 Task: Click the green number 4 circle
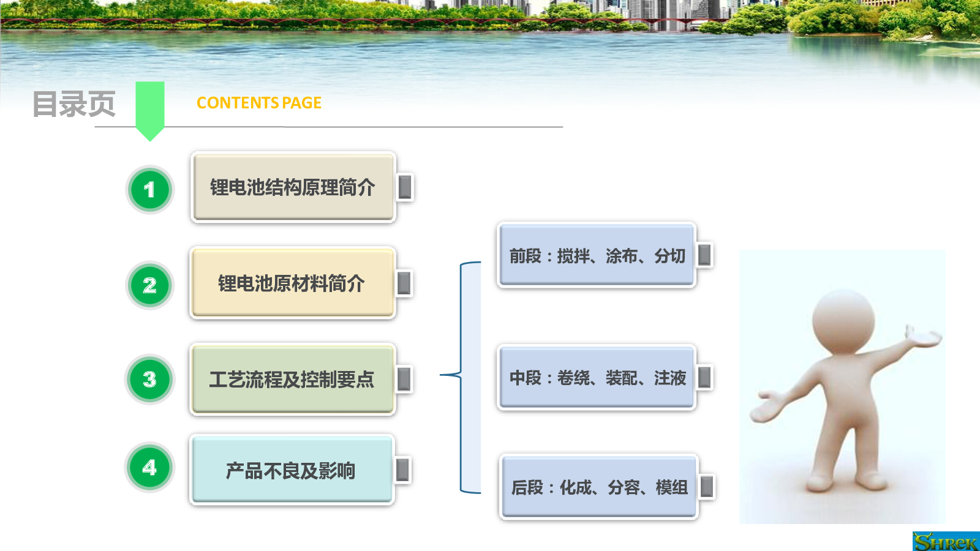tap(150, 468)
